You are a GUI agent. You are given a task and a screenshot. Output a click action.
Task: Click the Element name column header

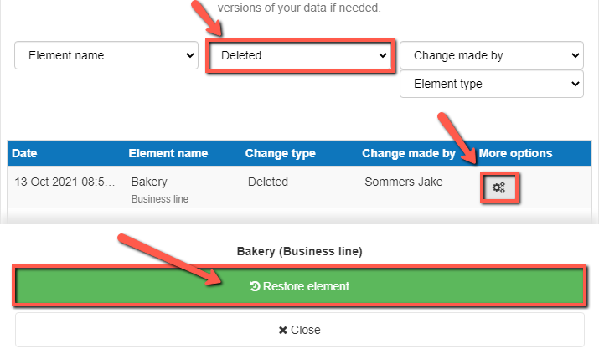[x=168, y=153]
